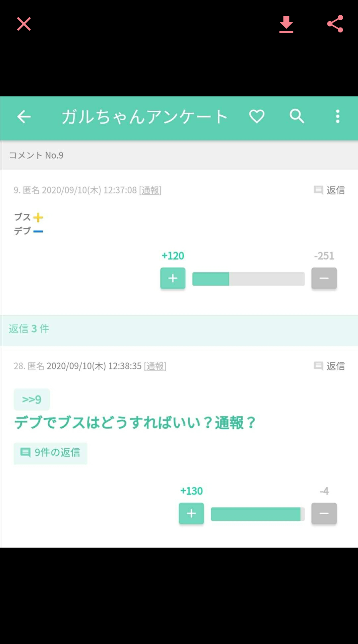Reply to comment 28 via 返信

(x=329, y=366)
